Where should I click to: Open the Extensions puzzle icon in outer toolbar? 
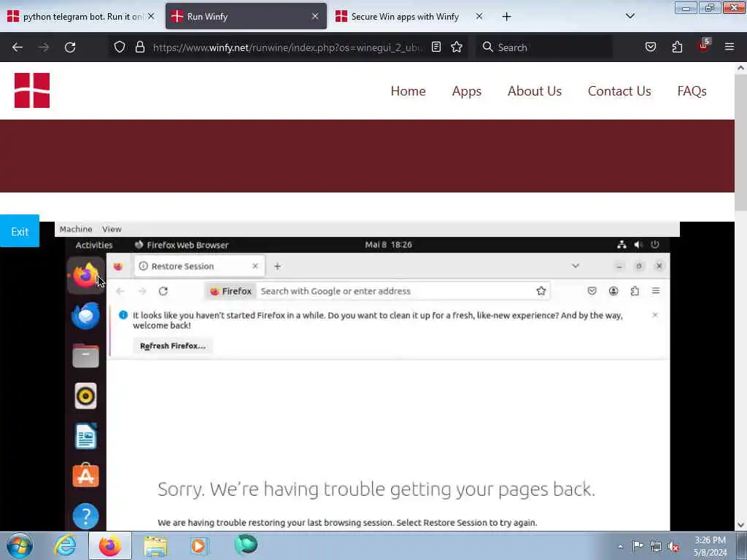[x=677, y=47]
